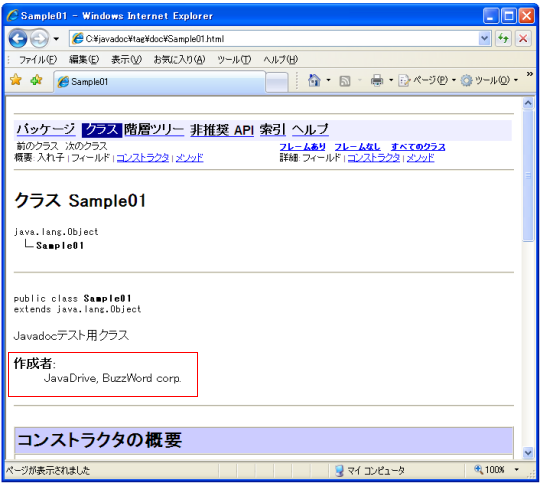This screenshot has height=483, width=540.
Task: Open the お気に入り(A) menu
Action: click(x=179, y=60)
